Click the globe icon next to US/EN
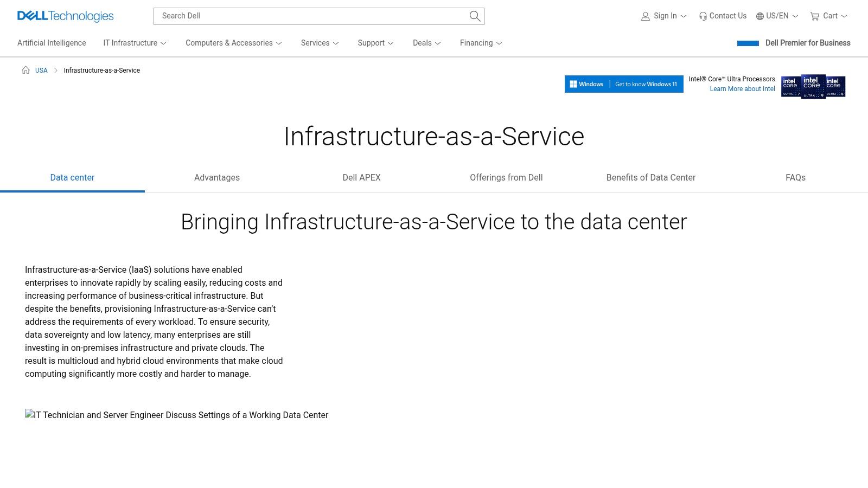Viewport: 868px width, 488px height. [759, 16]
